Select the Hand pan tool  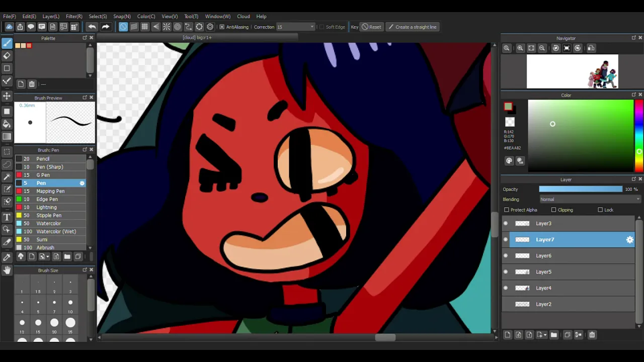click(x=7, y=270)
